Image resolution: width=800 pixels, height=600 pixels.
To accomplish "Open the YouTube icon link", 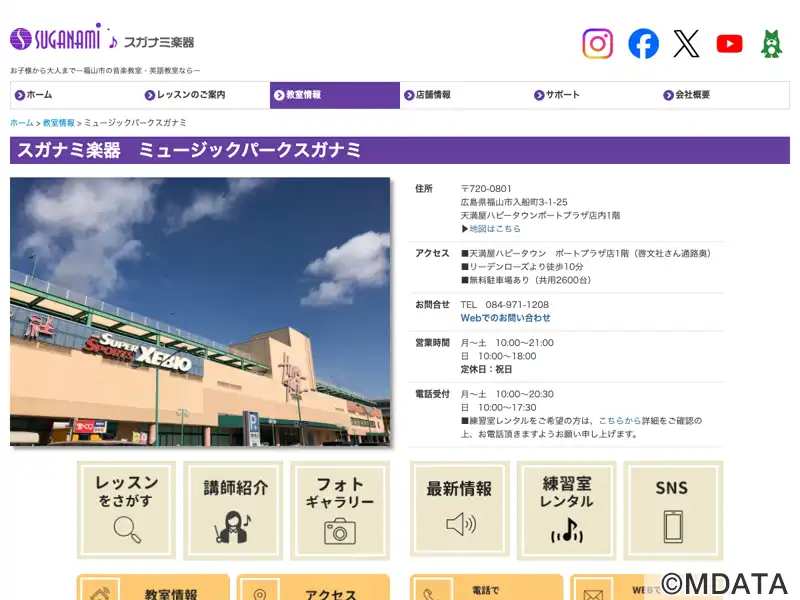I will pos(729,44).
